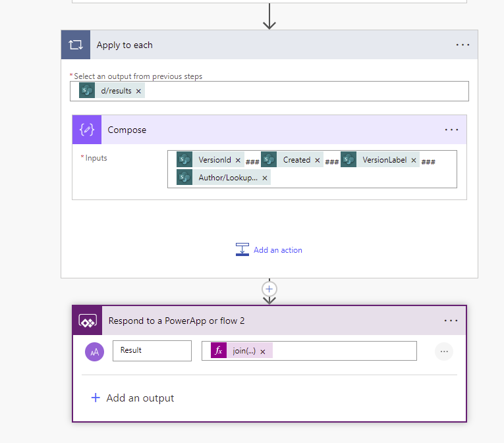Focus the Select an output input field
The height and width of the screenshot is (443, 504).
click(x=269, y=91)
